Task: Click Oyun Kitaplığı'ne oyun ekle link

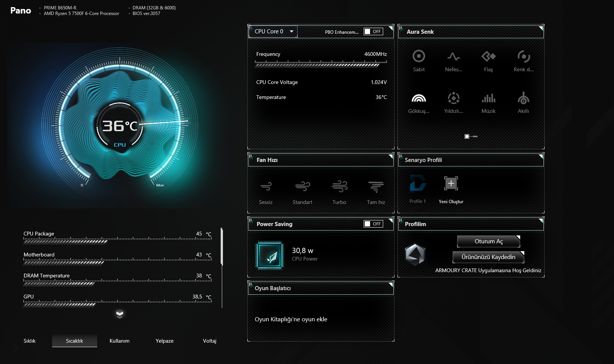Action: point(291,319)
